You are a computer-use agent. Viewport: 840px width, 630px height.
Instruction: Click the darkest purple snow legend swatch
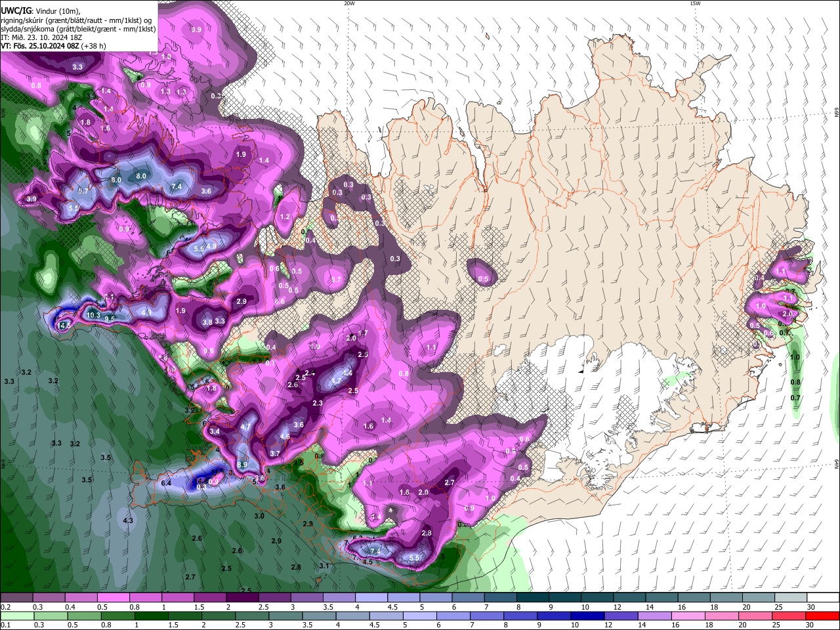[242, 598]
